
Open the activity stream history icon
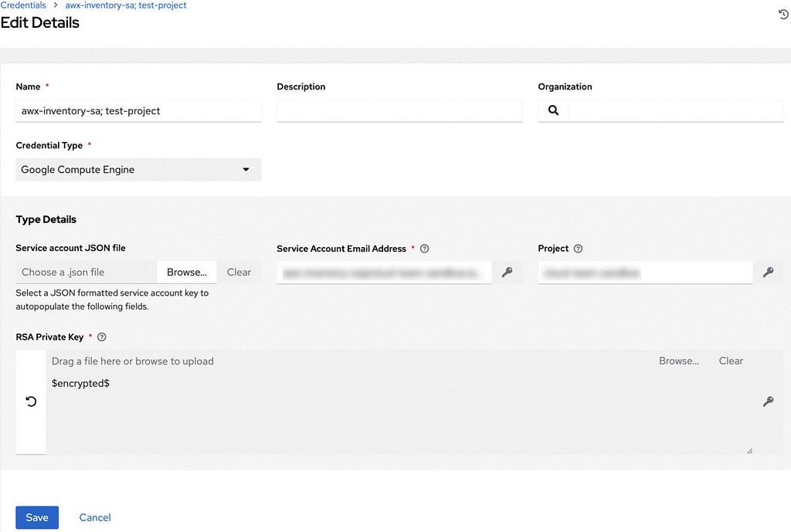click(783, 15)
